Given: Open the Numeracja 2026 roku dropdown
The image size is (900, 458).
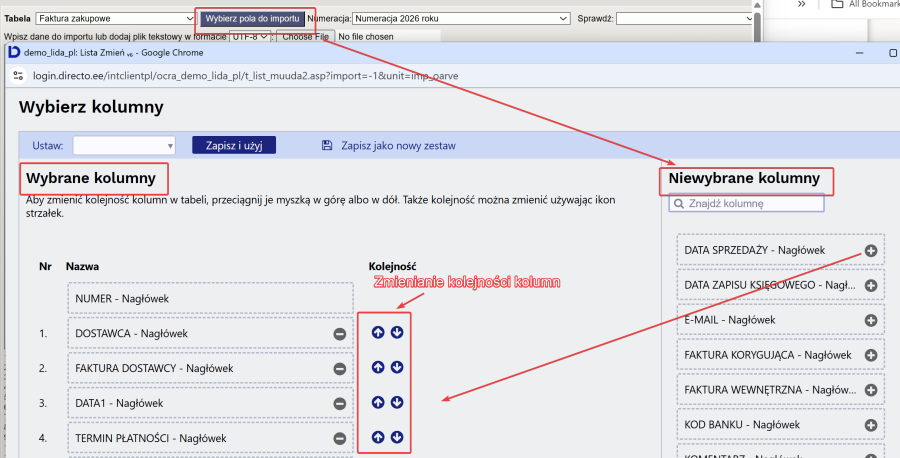Looking at the screenshot, I should pyautogui.click(x=461, y=18).
